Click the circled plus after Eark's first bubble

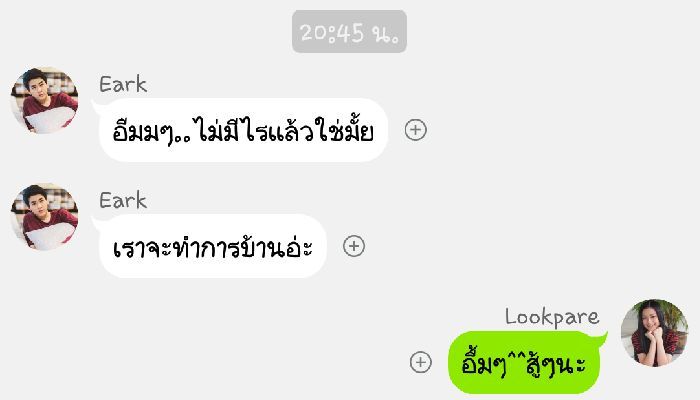tap(416, 130)
